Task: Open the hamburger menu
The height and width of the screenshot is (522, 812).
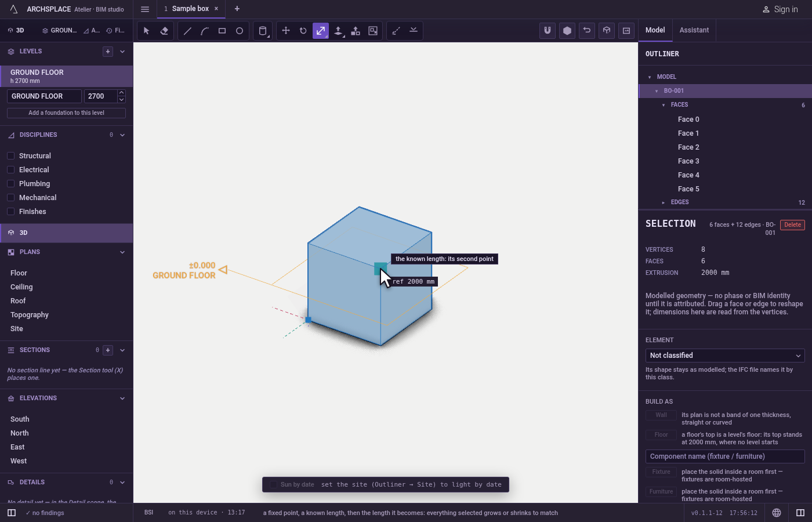Action: pyautogui.click(x=145, y=9)
